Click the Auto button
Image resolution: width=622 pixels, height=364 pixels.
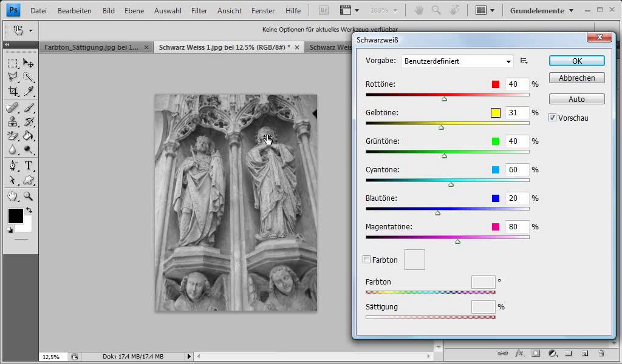point(577,99)
